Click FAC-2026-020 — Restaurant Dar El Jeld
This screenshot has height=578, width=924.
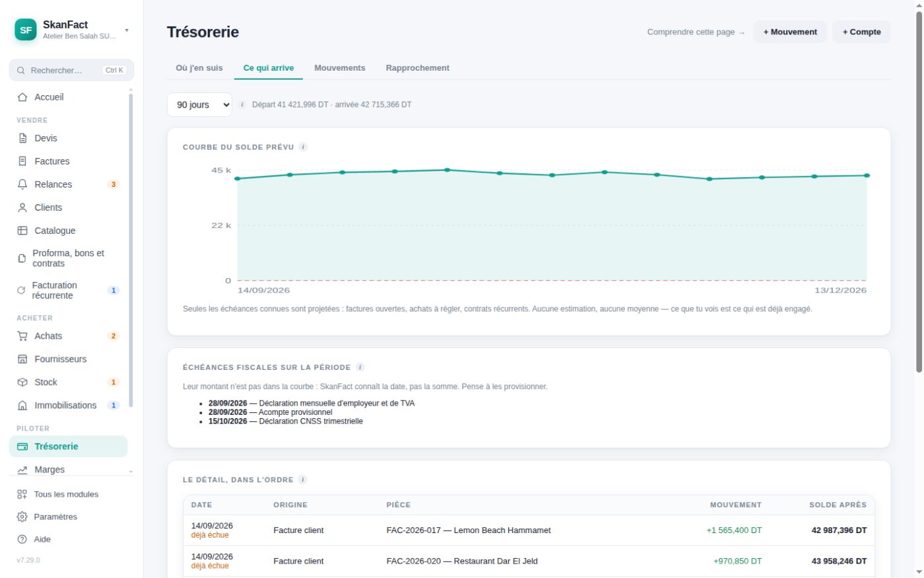(462, 561)
